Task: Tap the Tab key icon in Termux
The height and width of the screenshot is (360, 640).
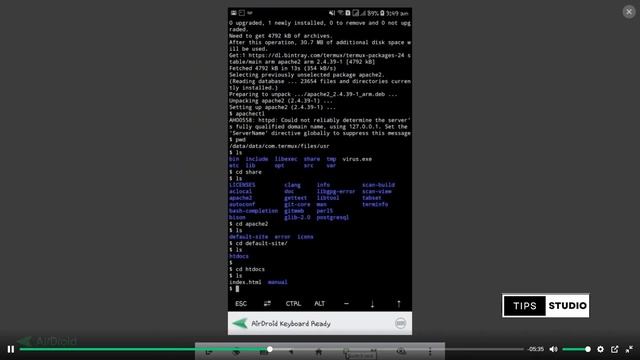Action: click(x=267, y=304)
